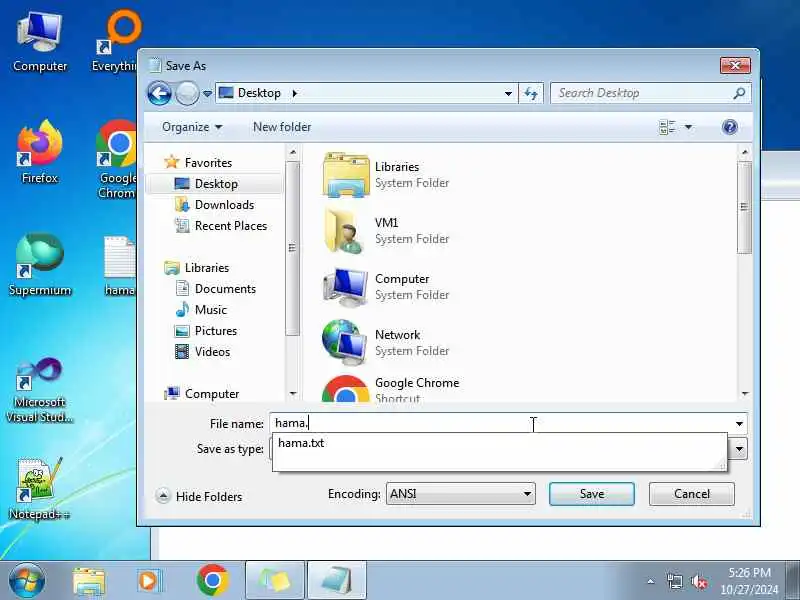Open Windows Explorer from taskbar
The width and height of the screenshot is (800, 600).
tap(89, 581)
